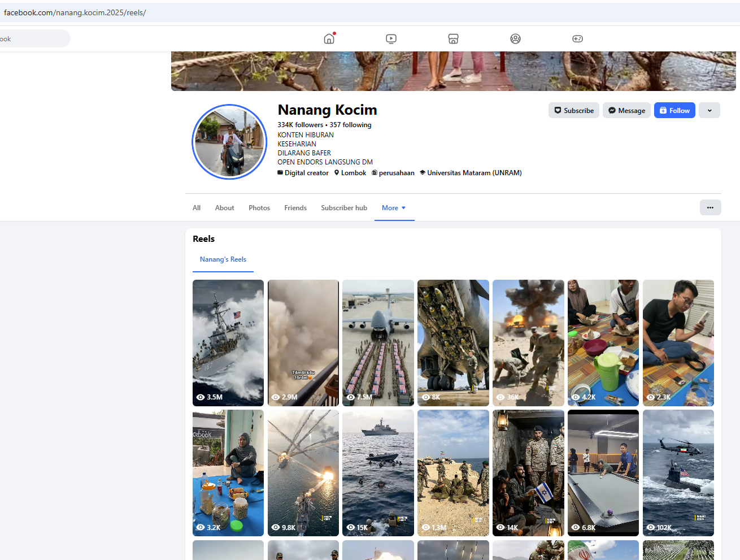
Task: Expand the chevron next to Follow
Action: coord(709,111)
